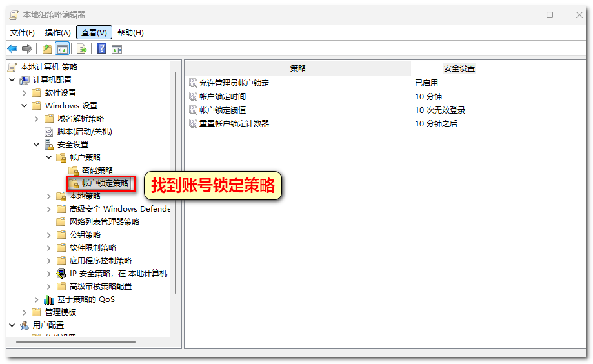Viewport: 593px width, 364px height.
Task: Click the Export List toolbar icon
Action: [x=82, y=49]
